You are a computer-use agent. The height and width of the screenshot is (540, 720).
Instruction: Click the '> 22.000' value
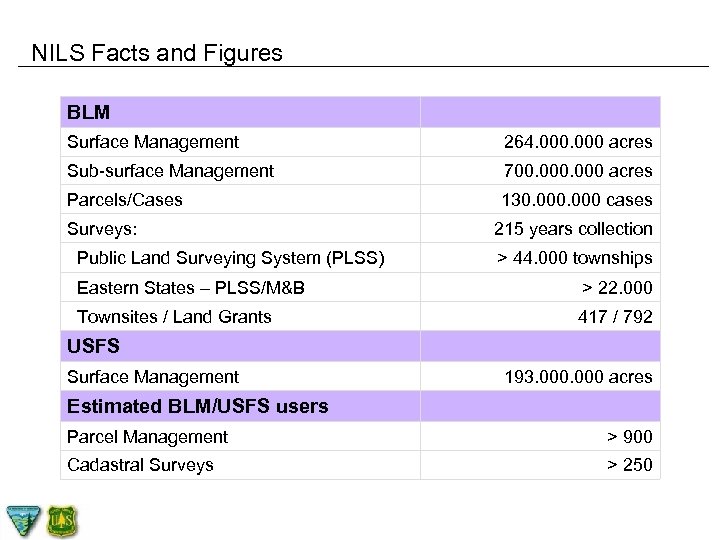[x=617, y=288]
